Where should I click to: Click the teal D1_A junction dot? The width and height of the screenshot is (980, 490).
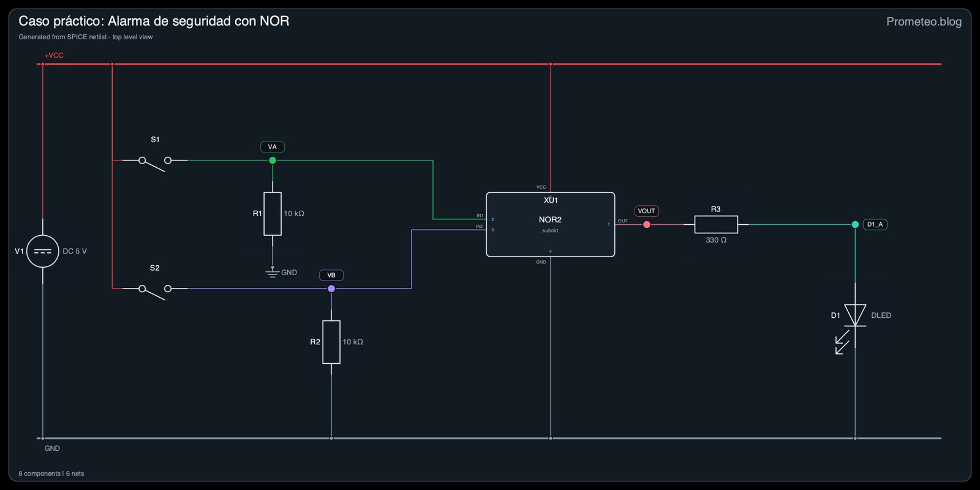[x=855, y=225]
